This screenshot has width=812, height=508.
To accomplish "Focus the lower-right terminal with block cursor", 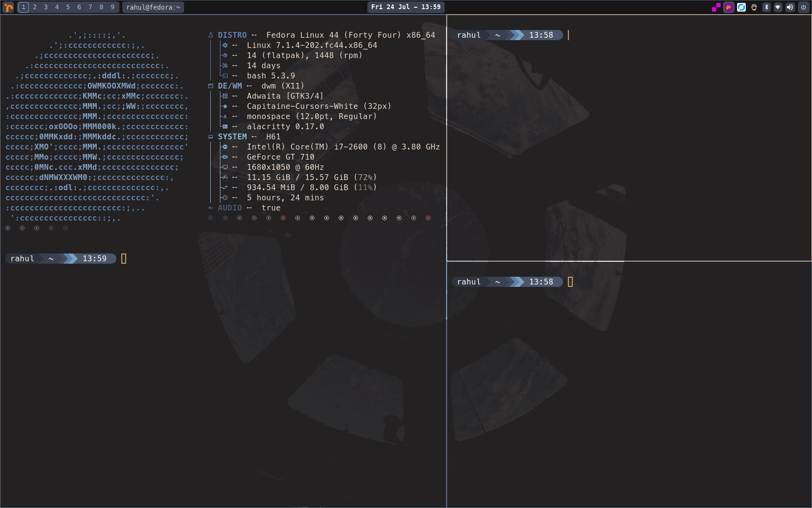I will click(629, 385).
